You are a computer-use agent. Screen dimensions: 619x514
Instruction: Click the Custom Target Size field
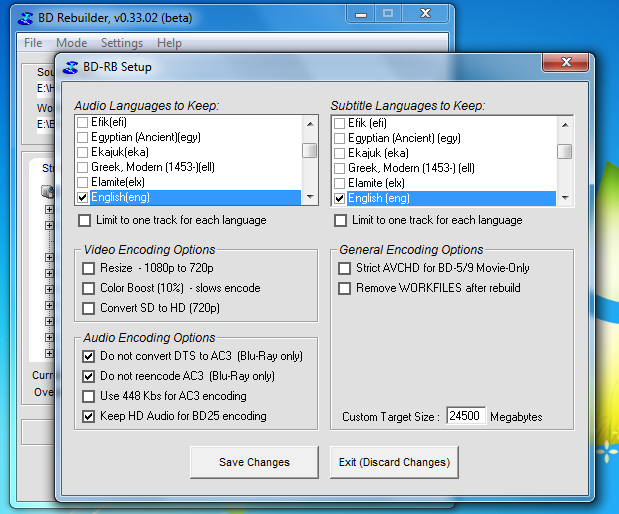click(466, 416)
